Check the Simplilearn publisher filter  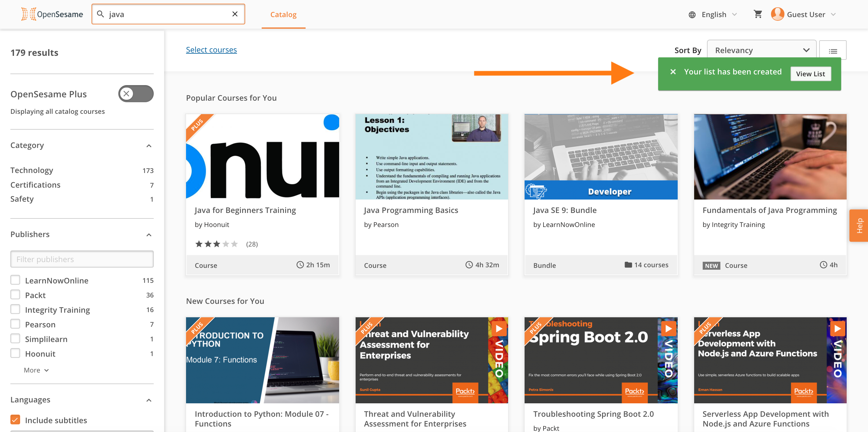click(x=15, y=339)
